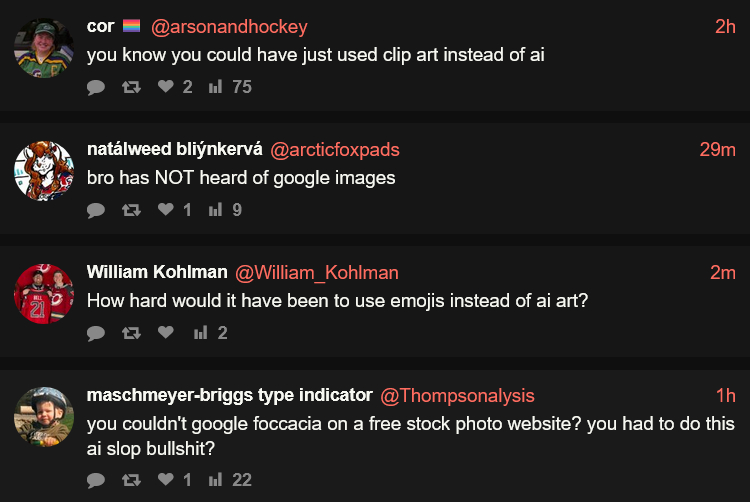This screenshot has width=750, height=502.
Task: Retweet the google images tweet
Action: 130,210
